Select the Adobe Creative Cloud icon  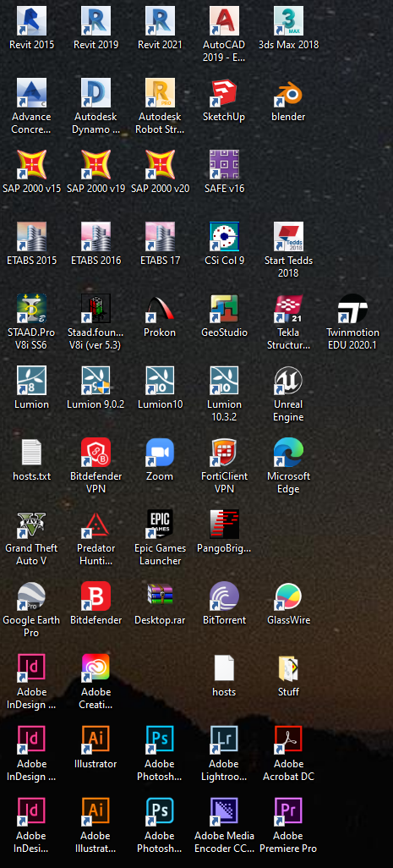click(x=96, y=668)
